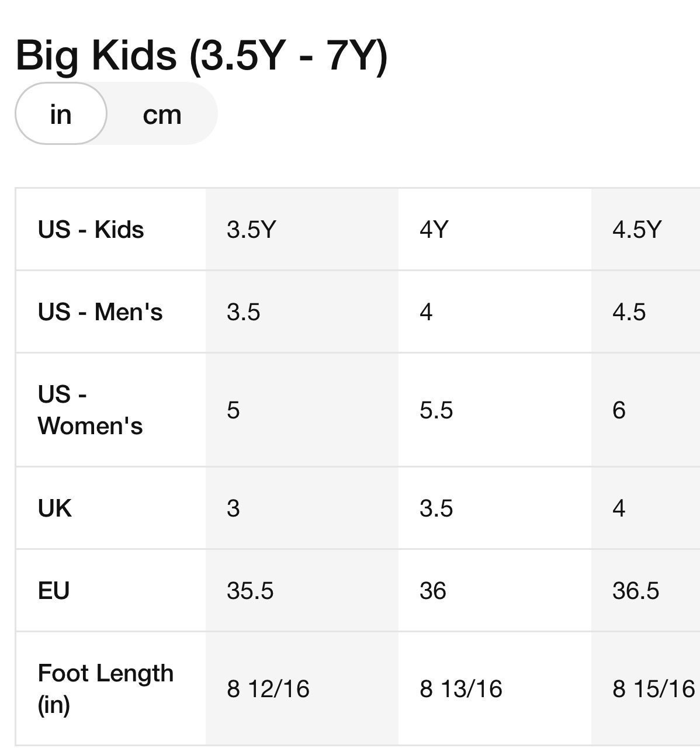The image size is (700, 748).
Task: Click the 4.5Y size cell
Action: (646, 230)
